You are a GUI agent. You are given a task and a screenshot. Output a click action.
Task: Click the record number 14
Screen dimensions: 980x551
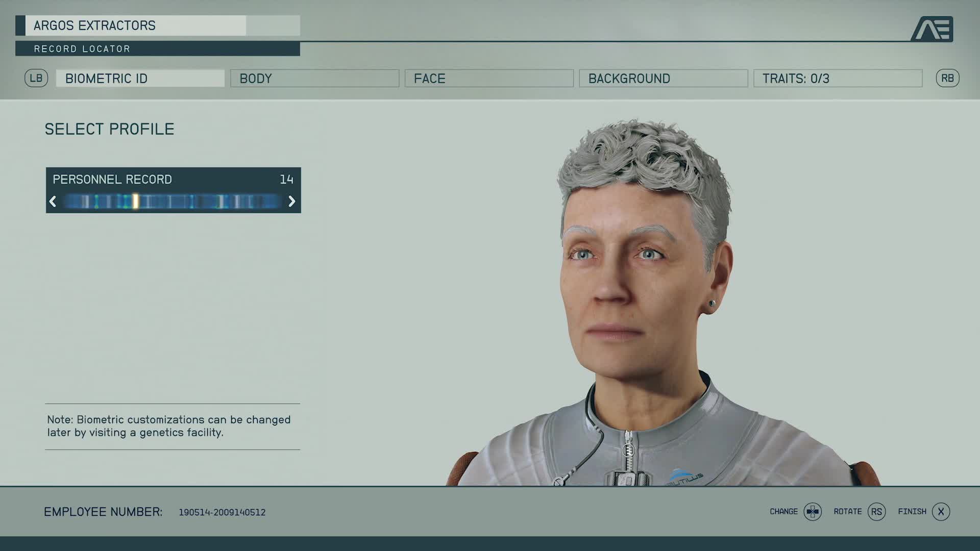[x=286, y=180]
